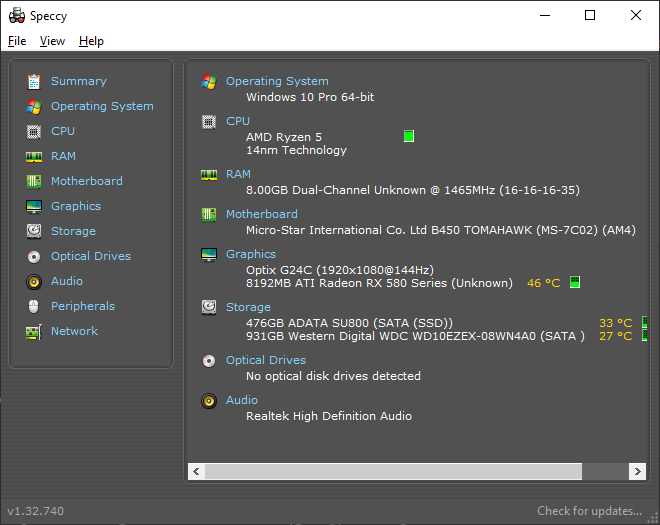Click the 14nm Technology text
The image size is (660, 525).
point(296,150)
